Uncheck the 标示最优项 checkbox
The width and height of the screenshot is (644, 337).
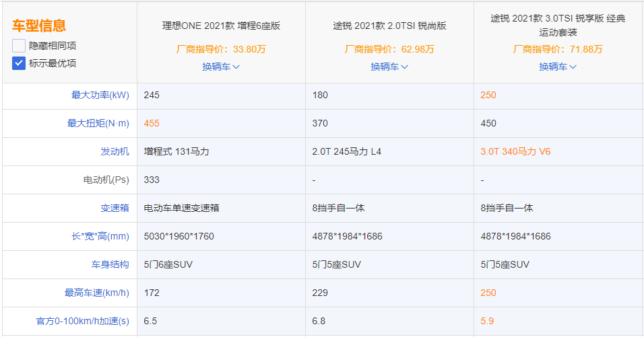coord(19,63)
